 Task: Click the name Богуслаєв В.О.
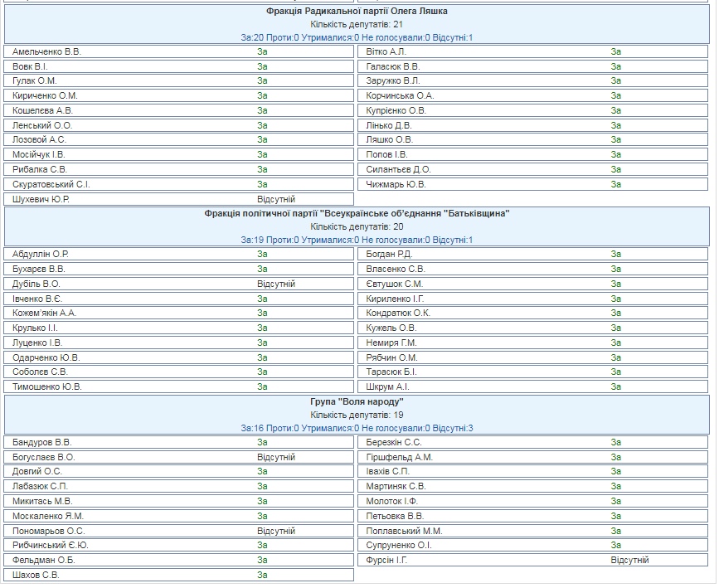[44, 457]
